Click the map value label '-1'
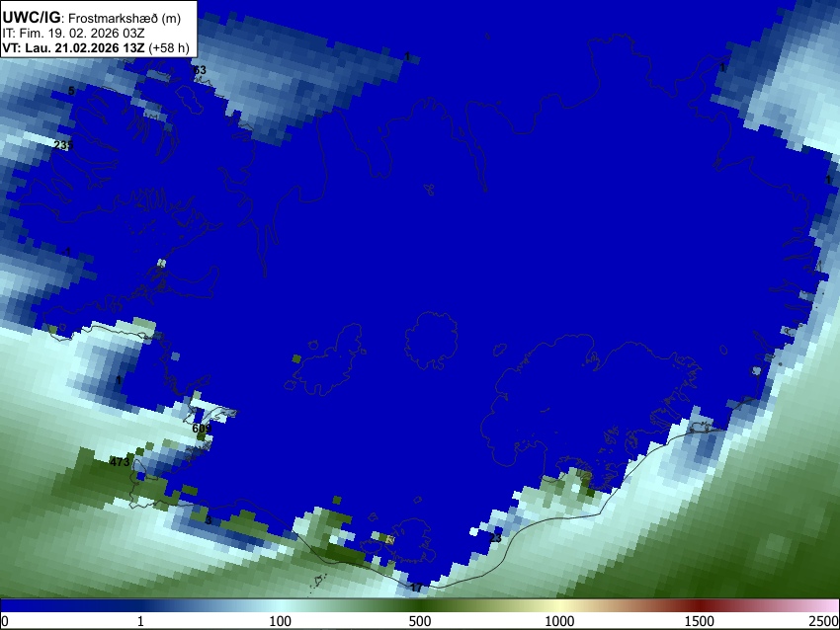The height and width of the screenshot is (630, 840). tap(66, 252)
